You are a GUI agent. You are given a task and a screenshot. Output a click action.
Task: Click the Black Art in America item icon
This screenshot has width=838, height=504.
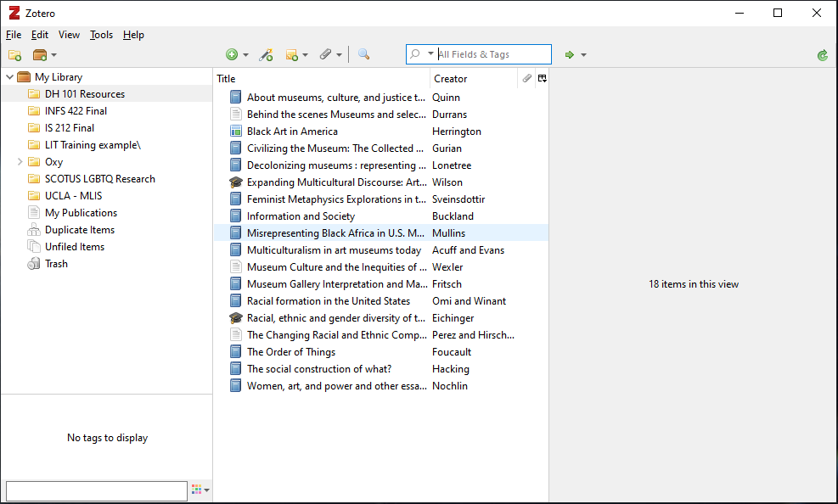coord(236,132)
